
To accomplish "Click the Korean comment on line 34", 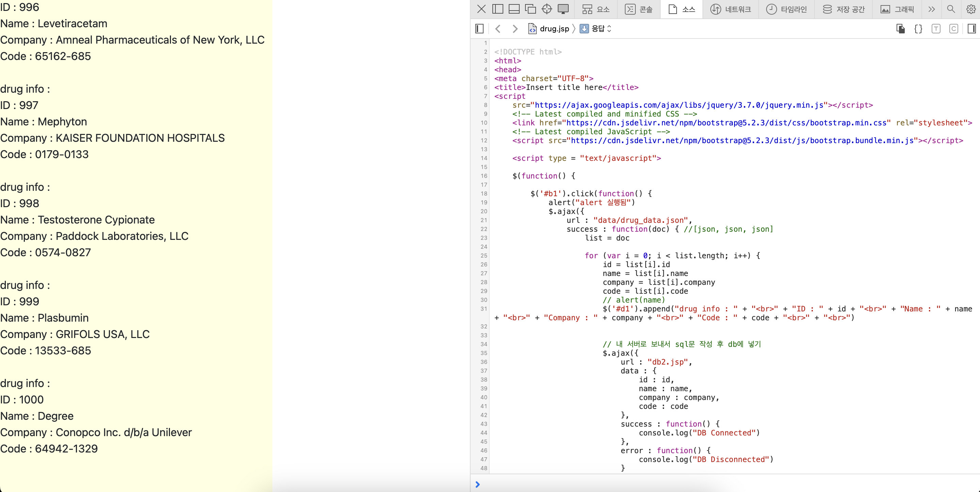I will pyautogui.click(x=682, y=344).
